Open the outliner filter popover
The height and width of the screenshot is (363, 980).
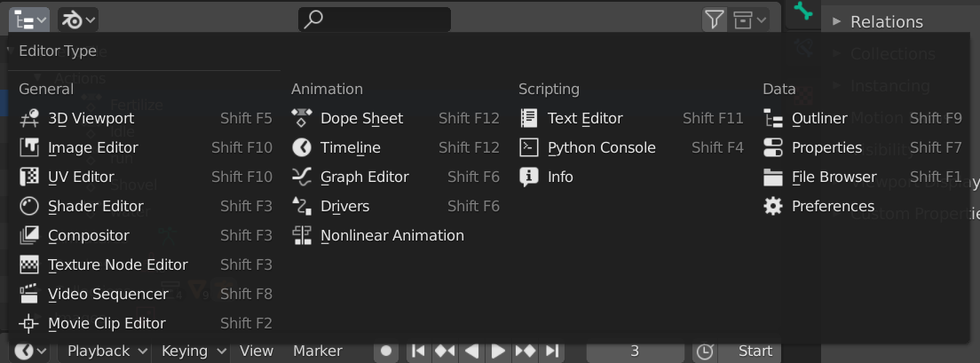715,20
